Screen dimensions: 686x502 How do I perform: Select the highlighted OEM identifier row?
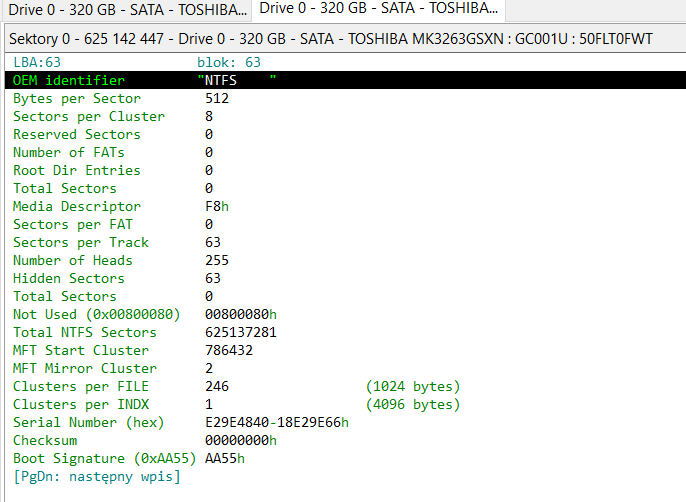coord(345,80)
